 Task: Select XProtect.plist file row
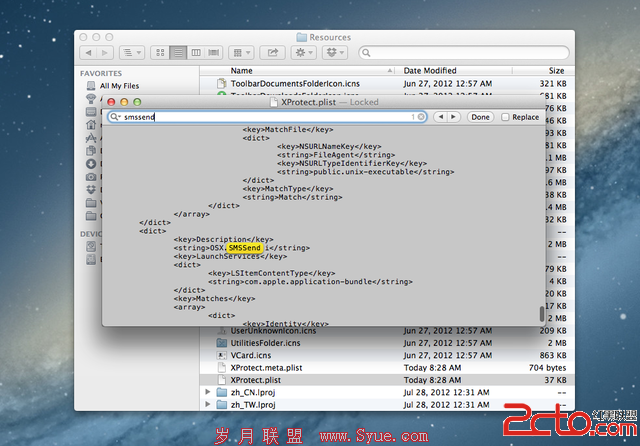pos(387,380)
